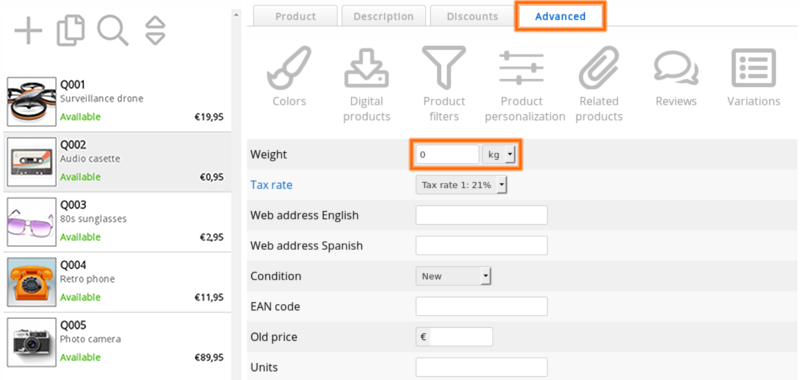Select the 80s sunglasses thumbnail
Viewport: 800px width, 380px height.
coord(32,222)
